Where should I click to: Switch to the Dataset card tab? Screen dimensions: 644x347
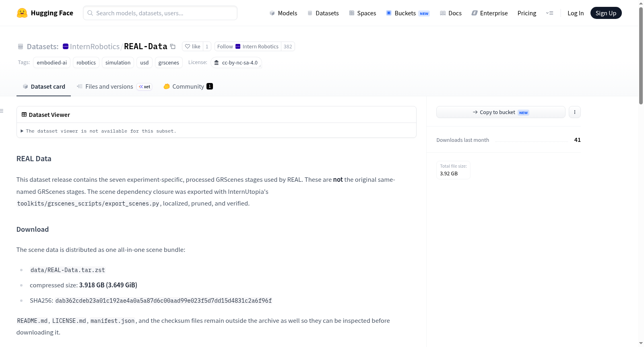pyautogui.click(x=43, y=86)
